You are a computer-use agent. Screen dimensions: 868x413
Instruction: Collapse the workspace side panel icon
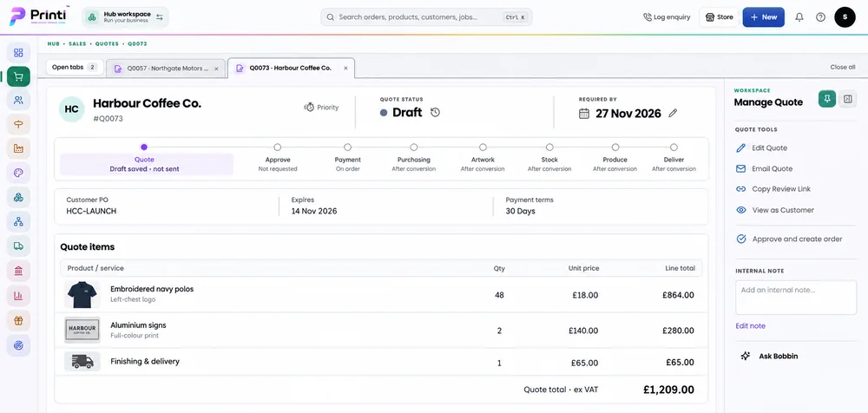point(847,99)
